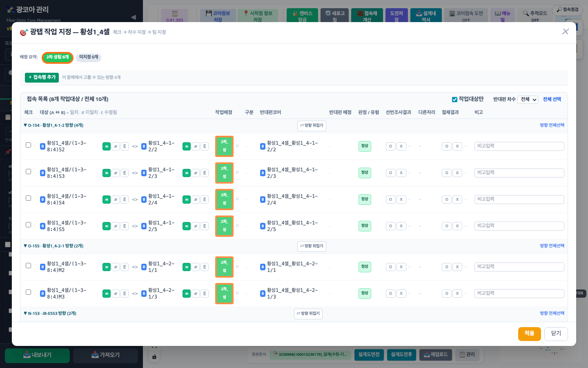Click the = match button beside 황성1_4-1-2/4

click(x=187, y=200)
